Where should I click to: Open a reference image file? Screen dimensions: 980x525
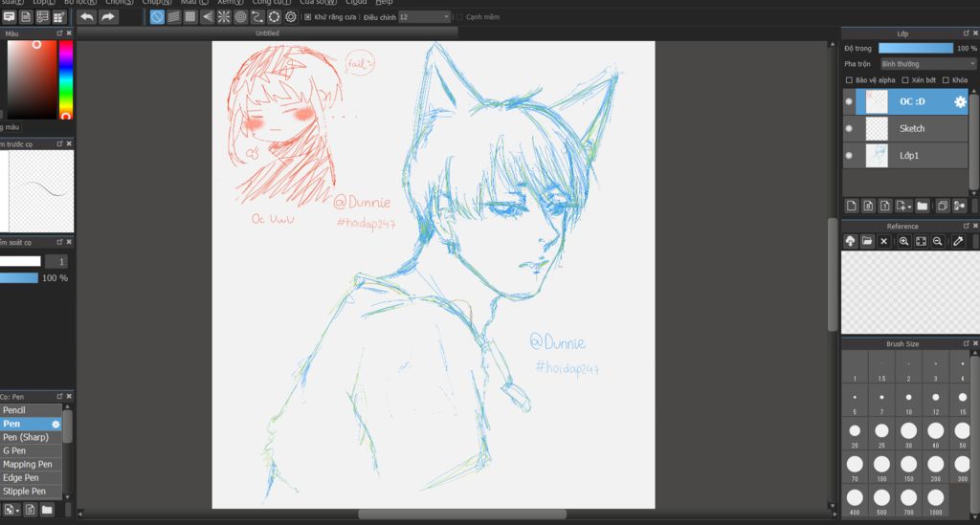point(867,241)
